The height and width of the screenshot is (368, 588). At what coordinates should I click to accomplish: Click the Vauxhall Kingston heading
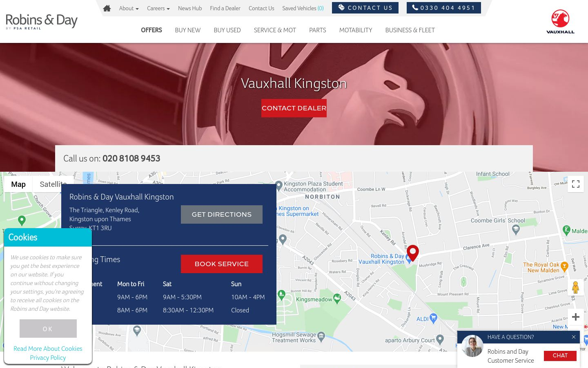pos(294,83)
